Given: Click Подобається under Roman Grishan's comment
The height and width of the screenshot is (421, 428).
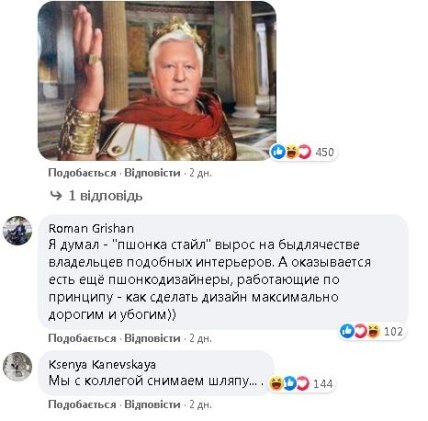Looking at the screenshot, I should (82, 338).
